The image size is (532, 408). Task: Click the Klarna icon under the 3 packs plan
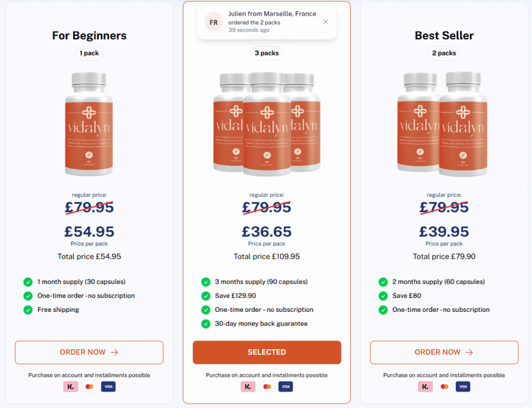248,386
